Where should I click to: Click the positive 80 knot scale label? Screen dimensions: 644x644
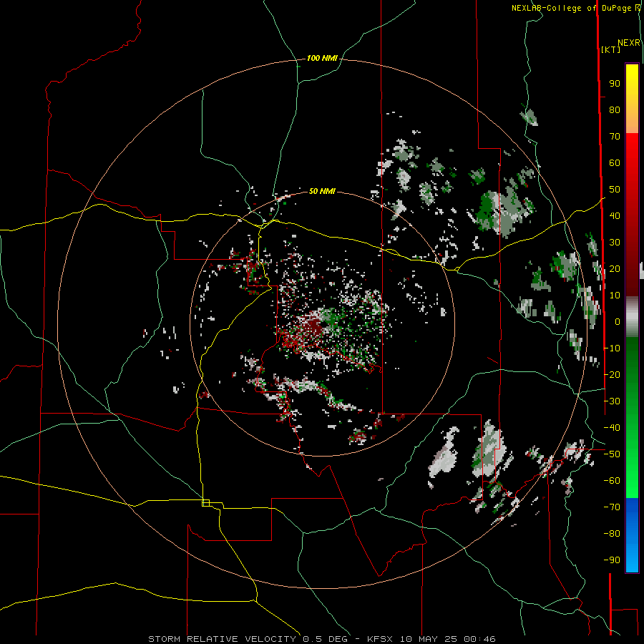[615, 110]
